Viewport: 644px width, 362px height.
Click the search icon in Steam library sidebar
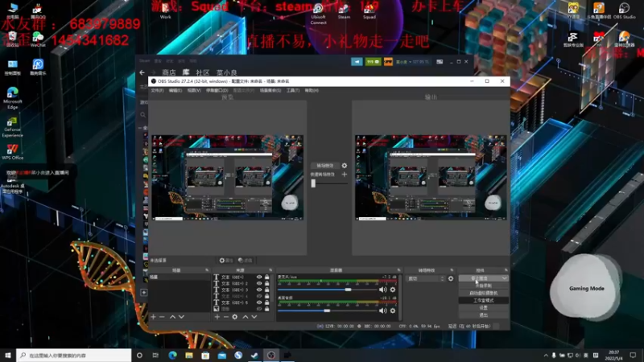coord(143,115)
